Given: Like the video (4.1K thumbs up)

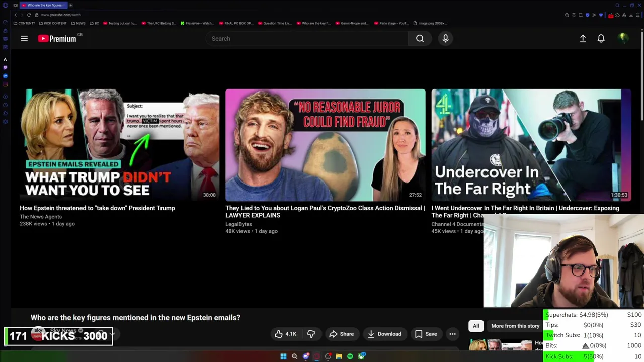Looking at the screenshot, I should point(285,334).
